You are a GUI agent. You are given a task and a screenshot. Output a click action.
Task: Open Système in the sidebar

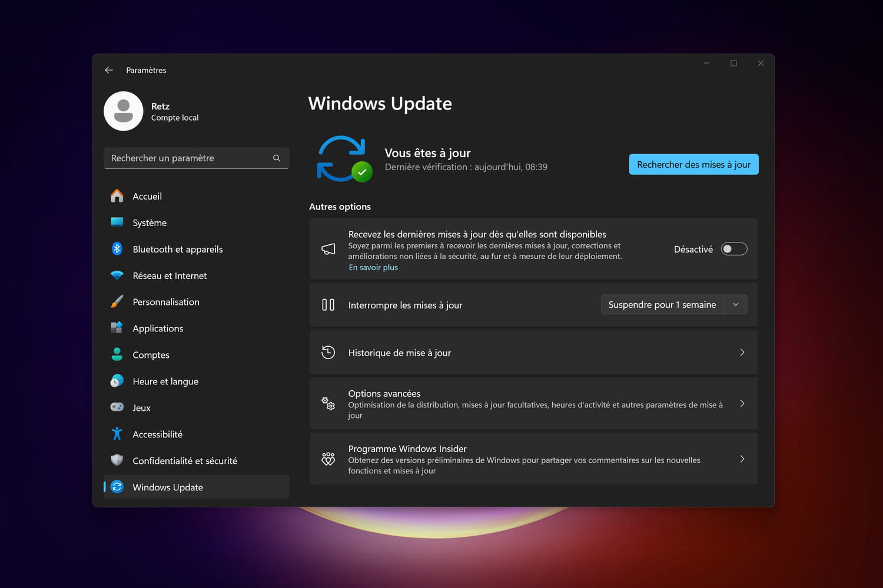[150, 222]
